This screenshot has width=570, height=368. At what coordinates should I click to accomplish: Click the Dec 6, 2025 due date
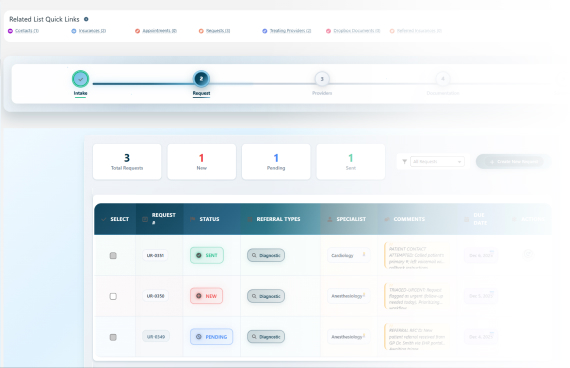(x=481, y=255)
